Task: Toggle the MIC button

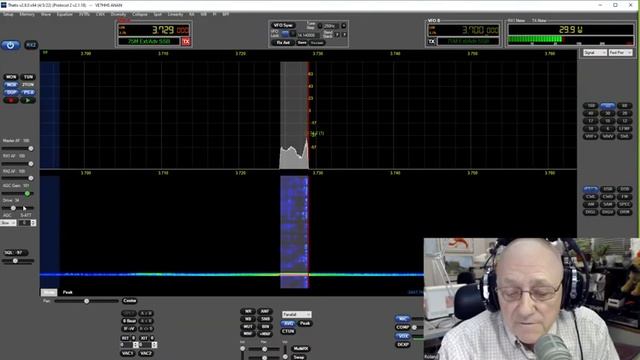Action: pyautogui.click(x=402, y=319)
